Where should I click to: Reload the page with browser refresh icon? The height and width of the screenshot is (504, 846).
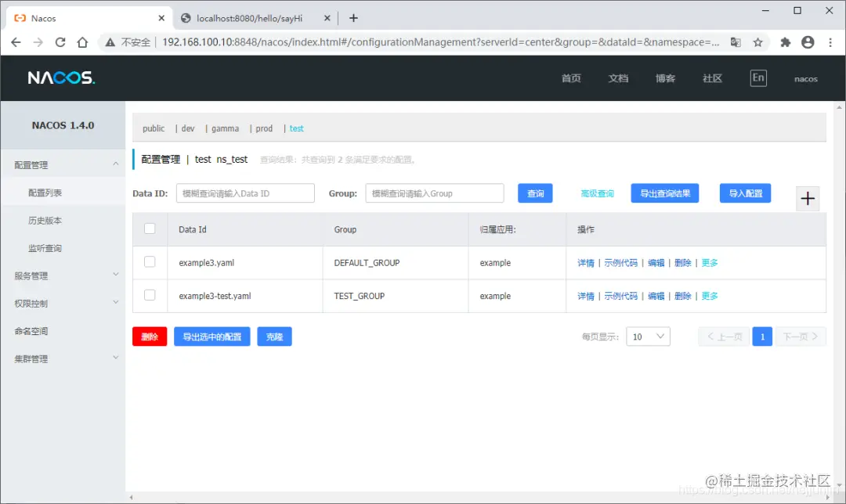(60, 42)
